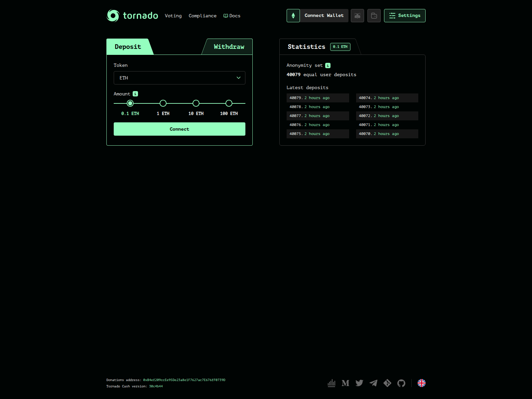532x399 pixels.
Task: Click the statistics chart icon in footer
Action: 332,383
